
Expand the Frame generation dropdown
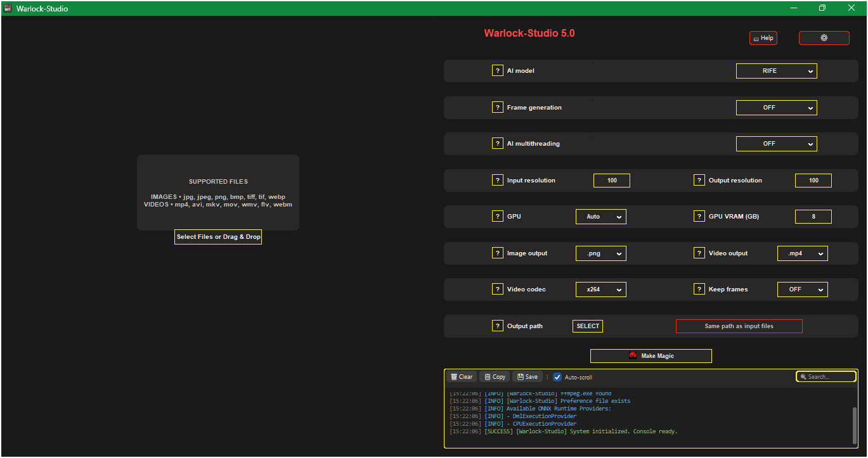[776, 108]
